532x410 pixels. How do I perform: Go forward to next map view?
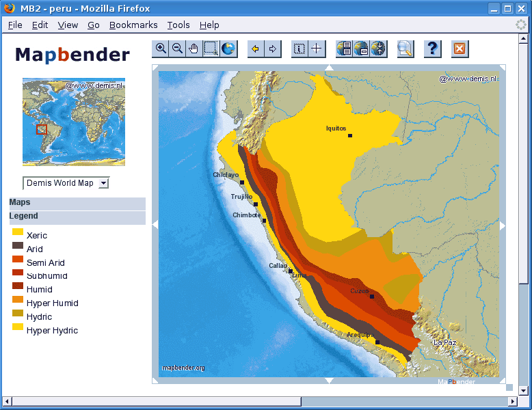[x=273, y=49]
